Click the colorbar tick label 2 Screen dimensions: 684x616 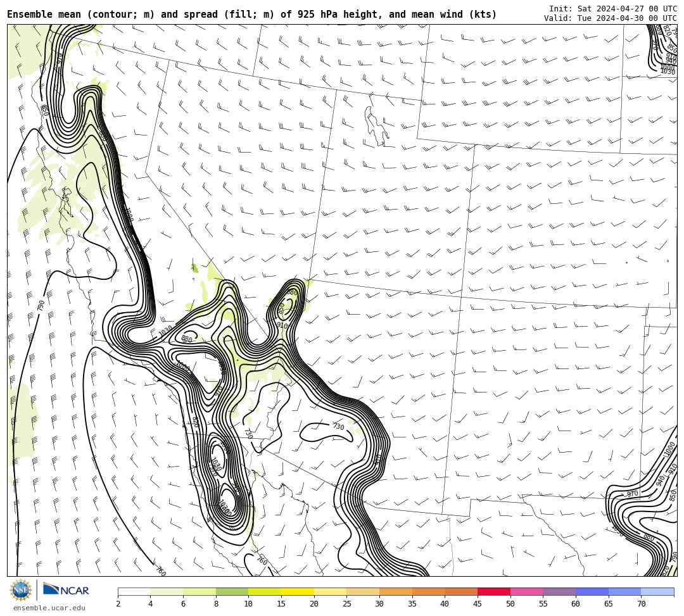[118, 604]
